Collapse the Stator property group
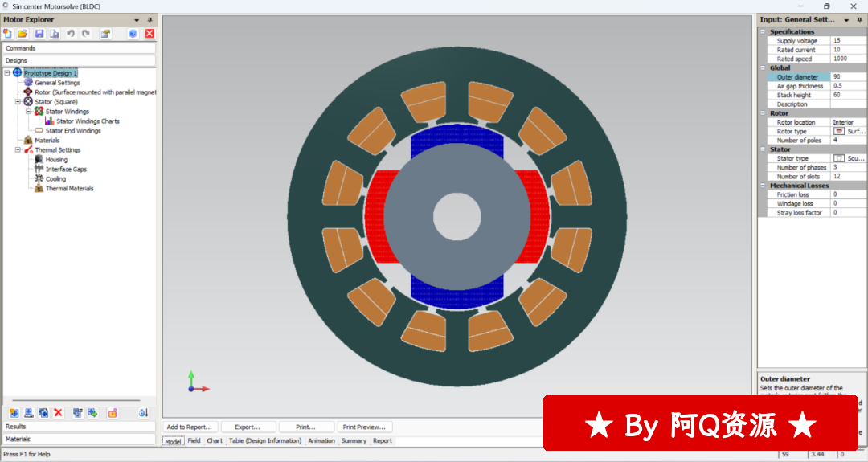The width and height of the screenshot is (868, 462). 763,149
